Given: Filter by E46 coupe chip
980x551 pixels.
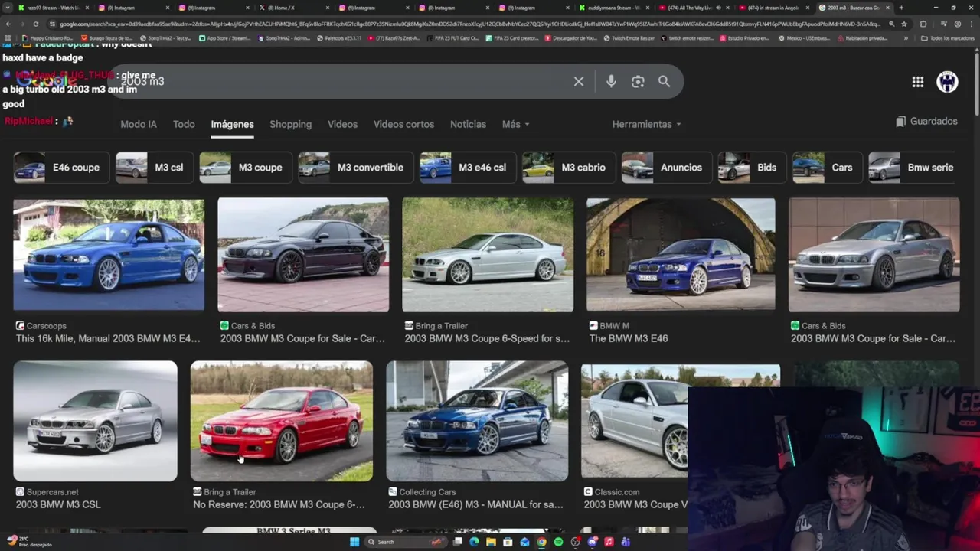Looking at the screenshot, I should coord(61,168).
